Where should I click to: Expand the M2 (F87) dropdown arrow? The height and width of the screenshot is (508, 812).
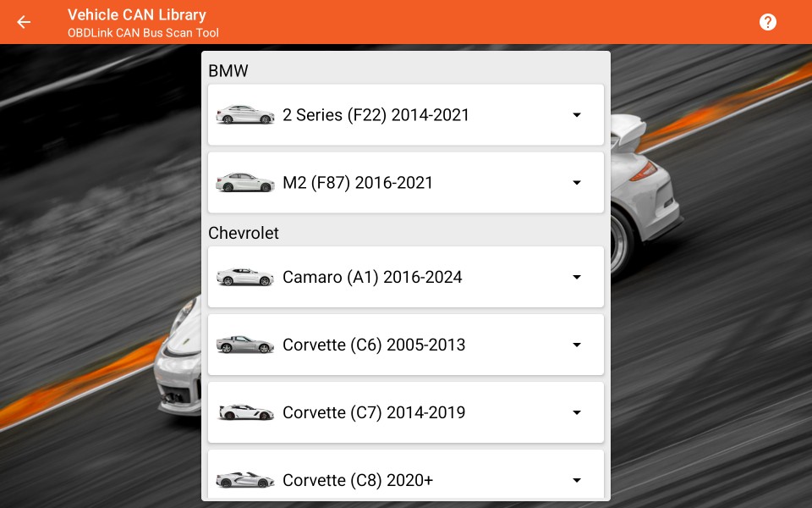coord(577,183)
